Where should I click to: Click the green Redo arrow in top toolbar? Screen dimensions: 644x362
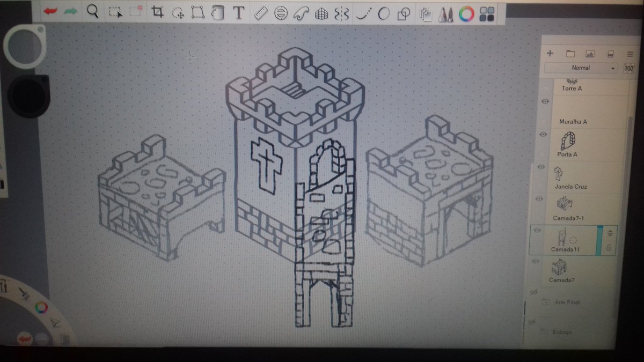(71, 11)
